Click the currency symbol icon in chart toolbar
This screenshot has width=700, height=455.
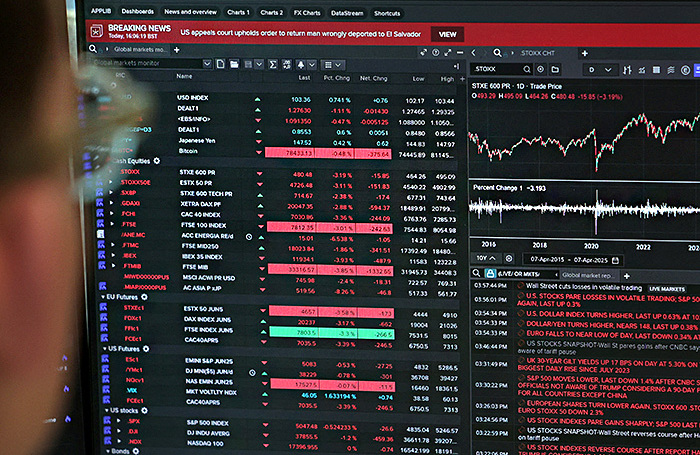click(685, 71)
